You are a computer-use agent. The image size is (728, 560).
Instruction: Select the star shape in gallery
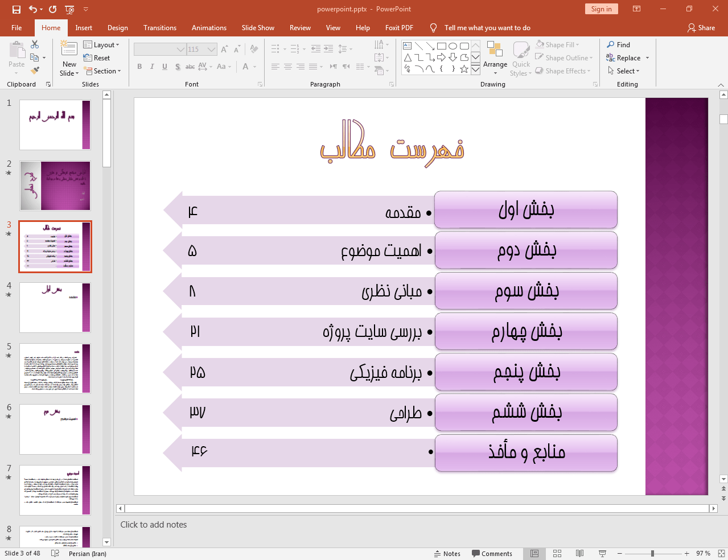click(464, 69)
